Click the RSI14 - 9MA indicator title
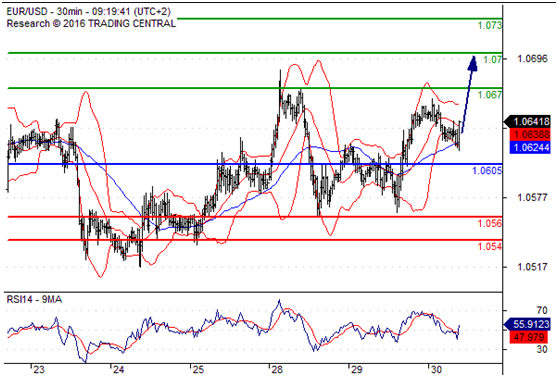The height and width of the screenshot is (377, 558). pyautogui.click(x=34, y=300)
